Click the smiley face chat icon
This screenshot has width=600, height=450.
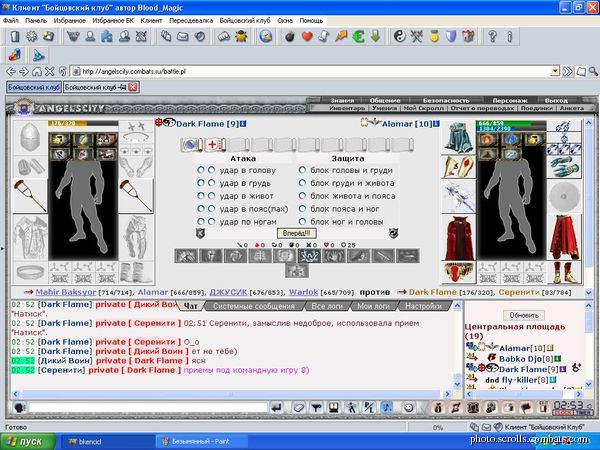click(x=409, y=408)
